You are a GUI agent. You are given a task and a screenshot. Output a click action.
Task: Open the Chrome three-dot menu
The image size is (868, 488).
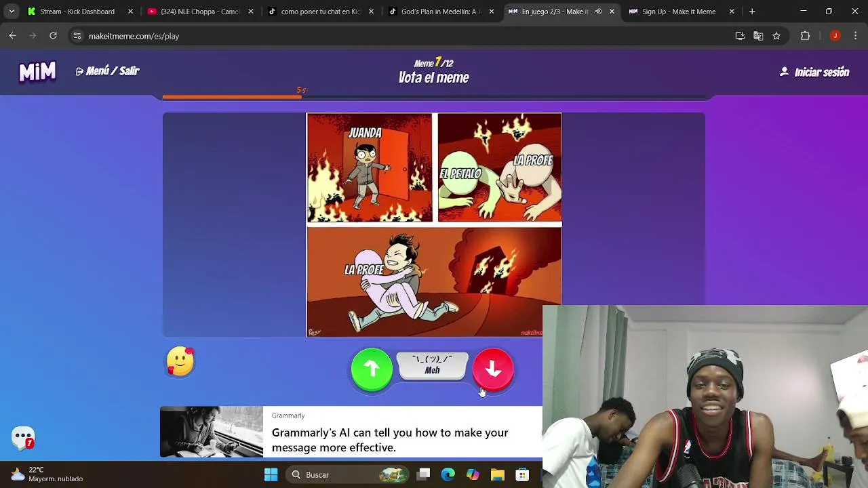(855, 36)
